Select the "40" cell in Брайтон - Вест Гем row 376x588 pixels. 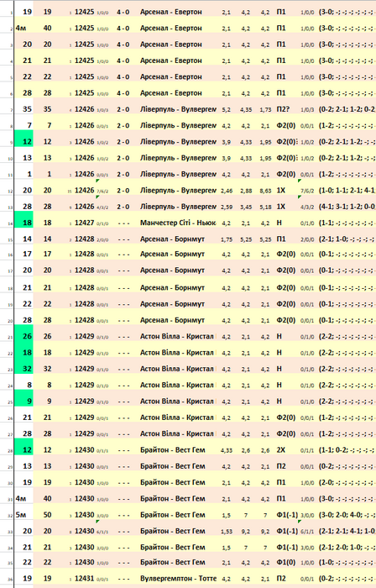point(47,498)
